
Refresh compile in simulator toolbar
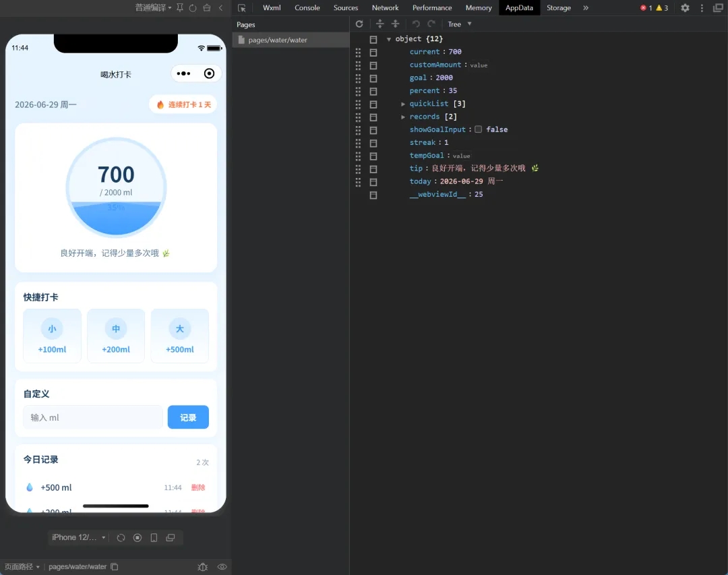pos(193,8)
